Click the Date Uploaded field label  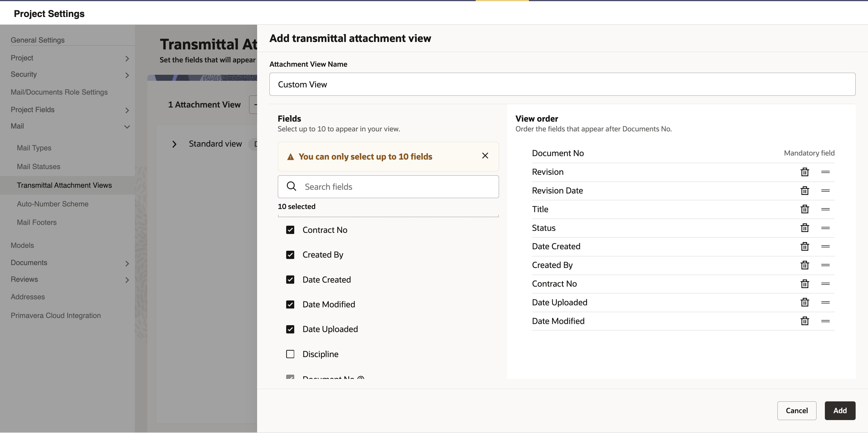pyautogui.click(x=330, y=329)
